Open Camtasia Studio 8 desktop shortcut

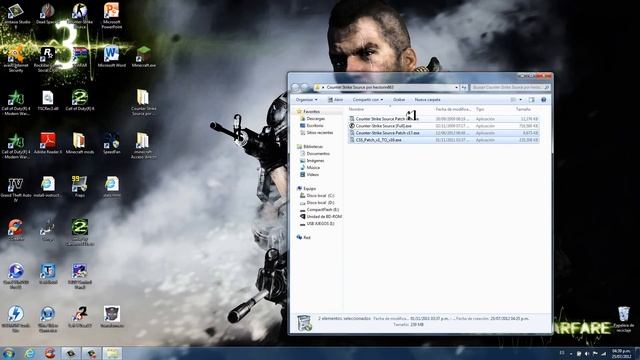pos(16,16)
